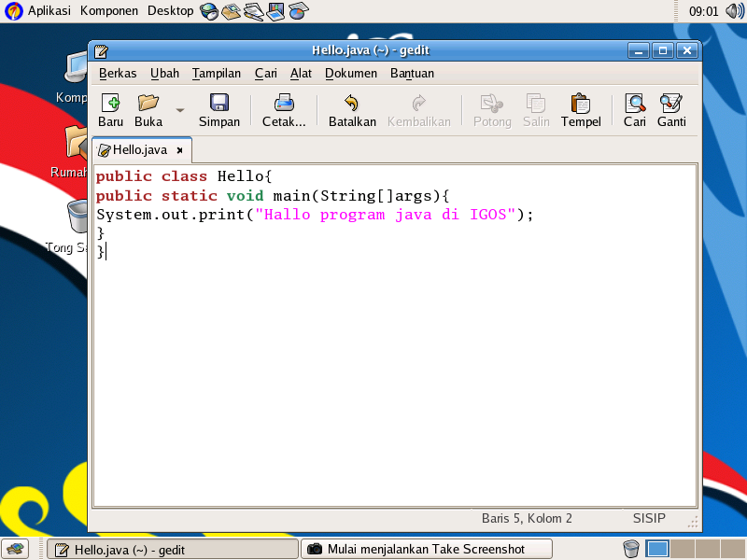
Task: Switch to the second workspace in switcher
Action: 683,549
